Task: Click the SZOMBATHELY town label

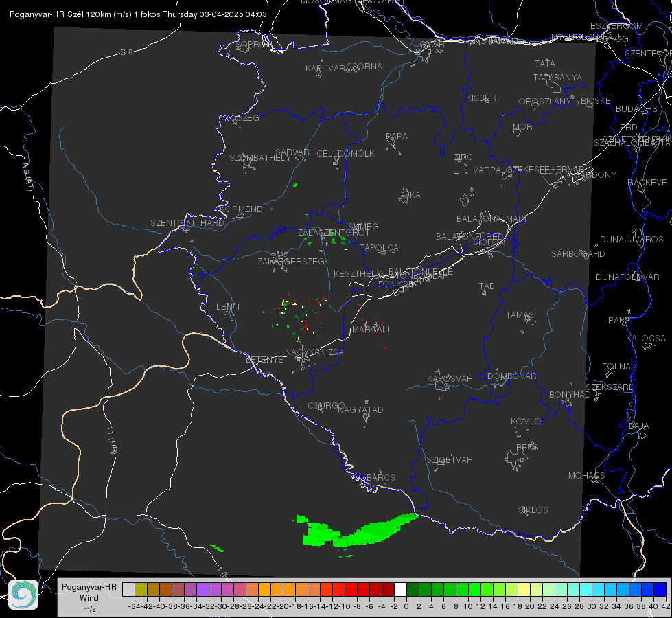Action: [260, 157]
